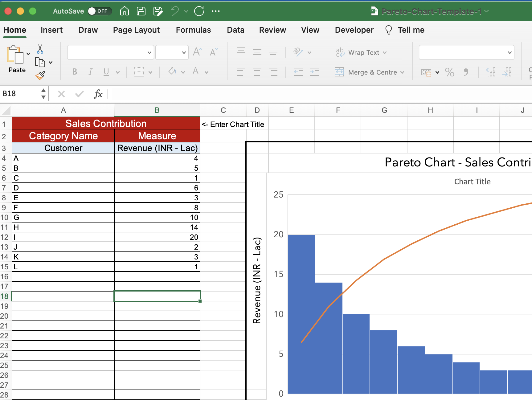Click the Wrap Text button
Screen dimensions: 532x400
click(x=360, y=53)
